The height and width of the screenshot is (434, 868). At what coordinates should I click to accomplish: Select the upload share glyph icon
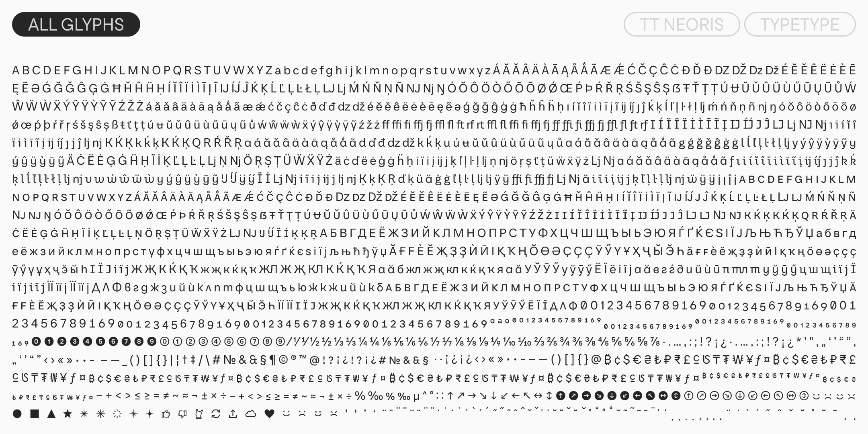pyautogui.click(x=233, y=414)
